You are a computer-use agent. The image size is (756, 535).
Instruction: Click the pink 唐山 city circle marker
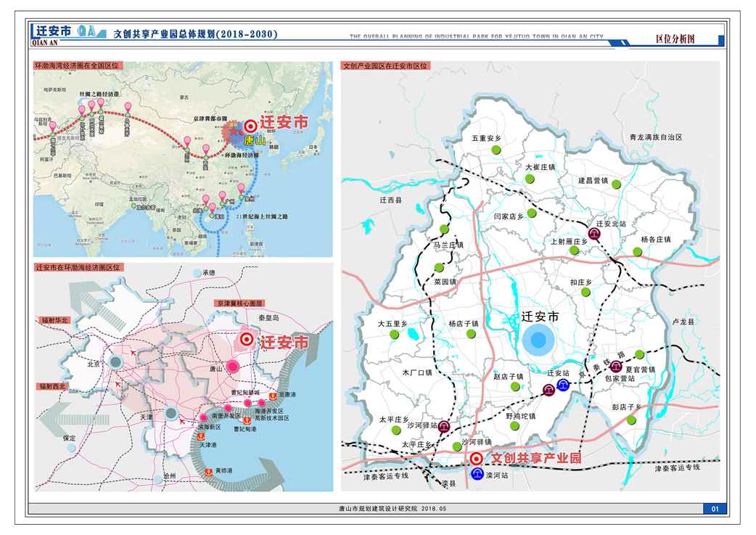coord(233,368)
